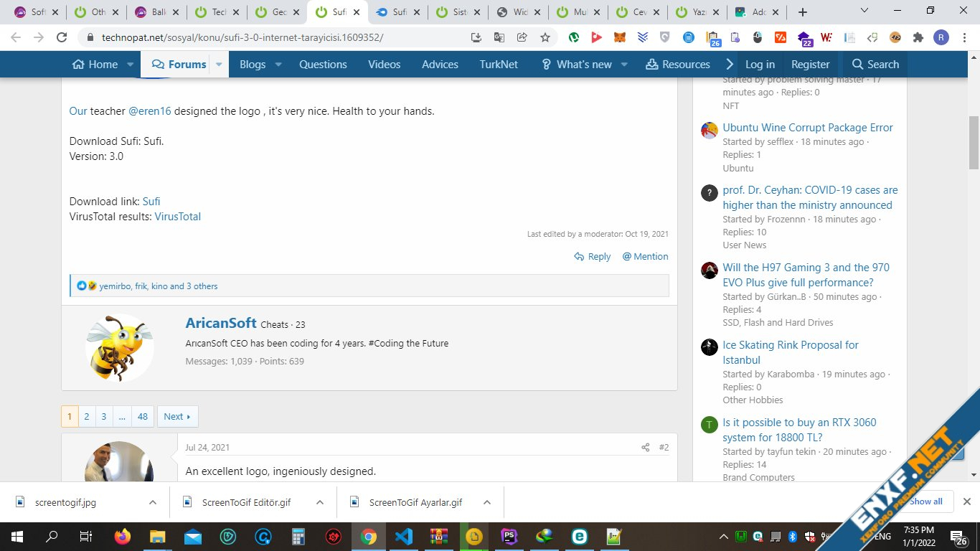Click the Windows Start button

(x=17, y=536)
